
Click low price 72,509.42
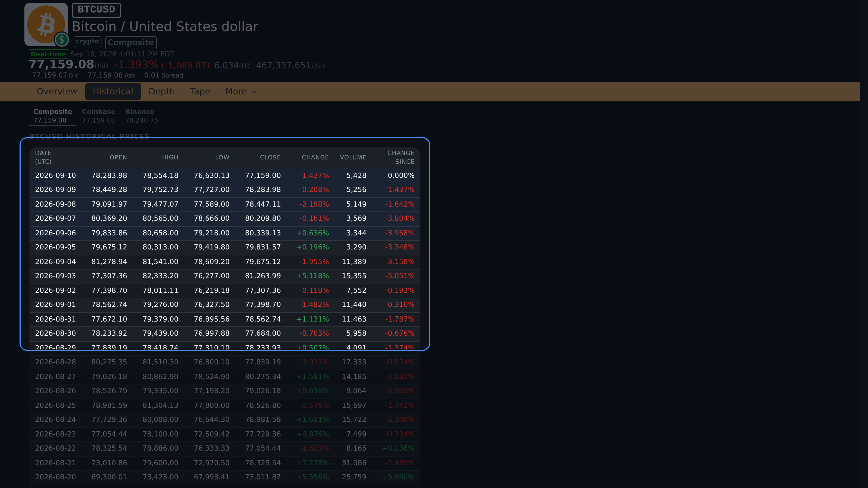[212, 434]
